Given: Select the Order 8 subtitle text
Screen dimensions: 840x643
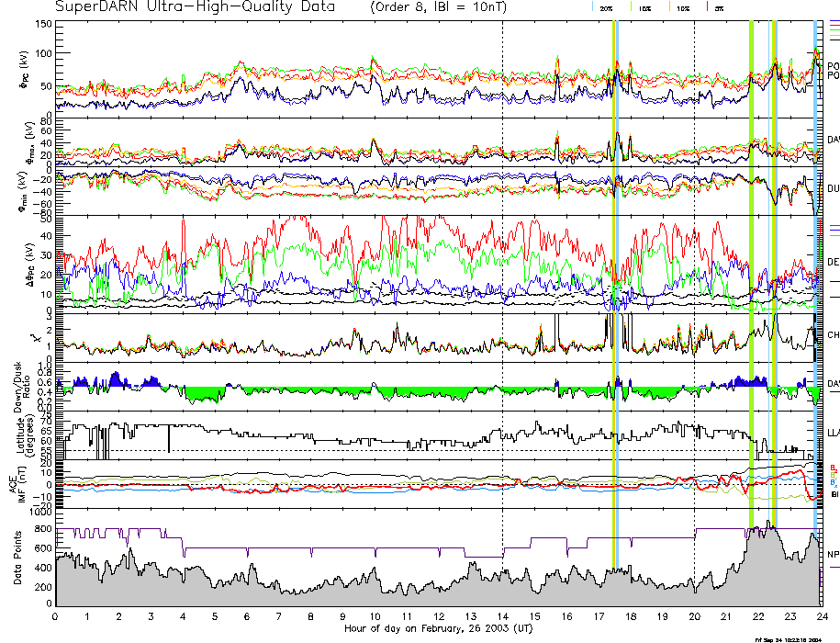Looking at the screenshot, I should 446,6.
